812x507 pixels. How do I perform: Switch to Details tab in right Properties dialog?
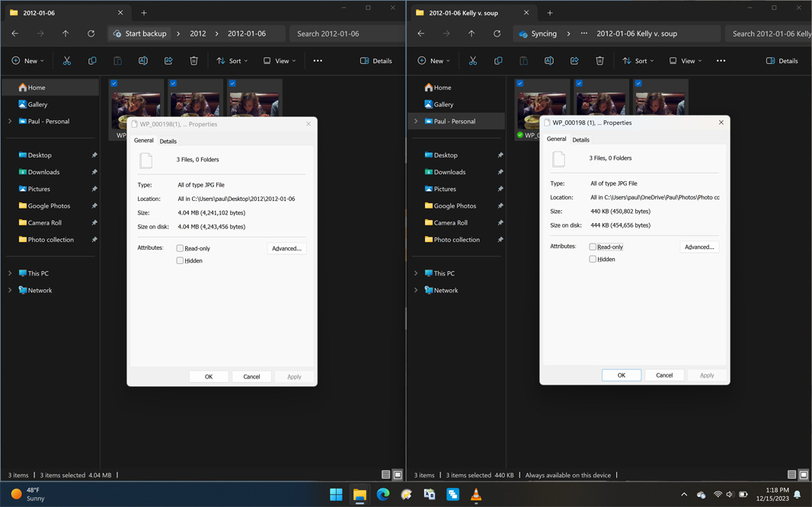580,140
